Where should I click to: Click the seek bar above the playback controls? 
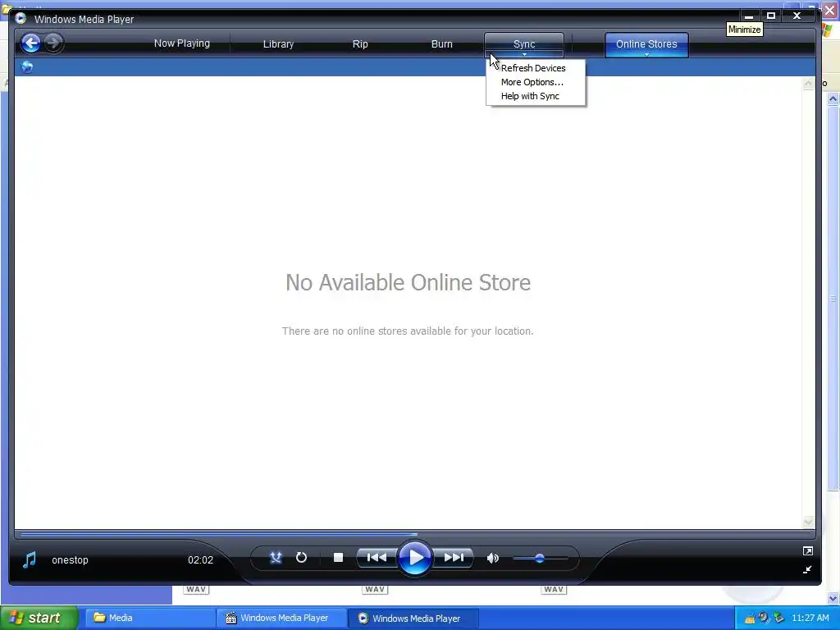point(414,534)
